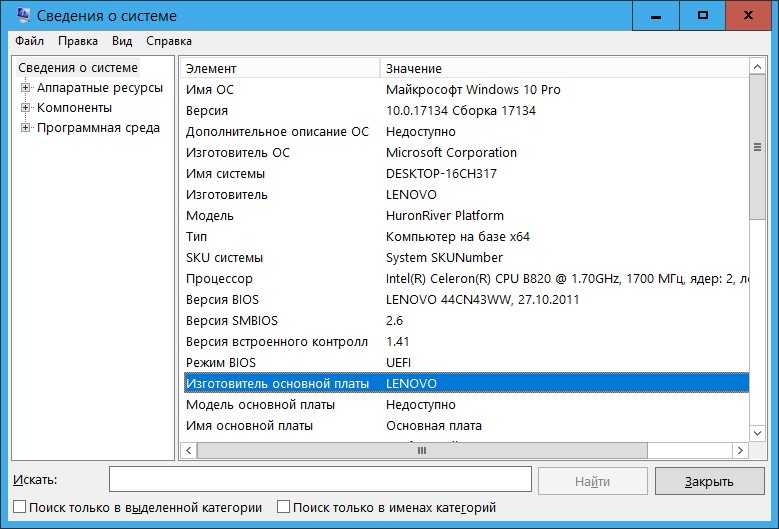Select highlighted Изготовитель основной платы row
This screenshot has width=779, height=529.
coord(466,383)
